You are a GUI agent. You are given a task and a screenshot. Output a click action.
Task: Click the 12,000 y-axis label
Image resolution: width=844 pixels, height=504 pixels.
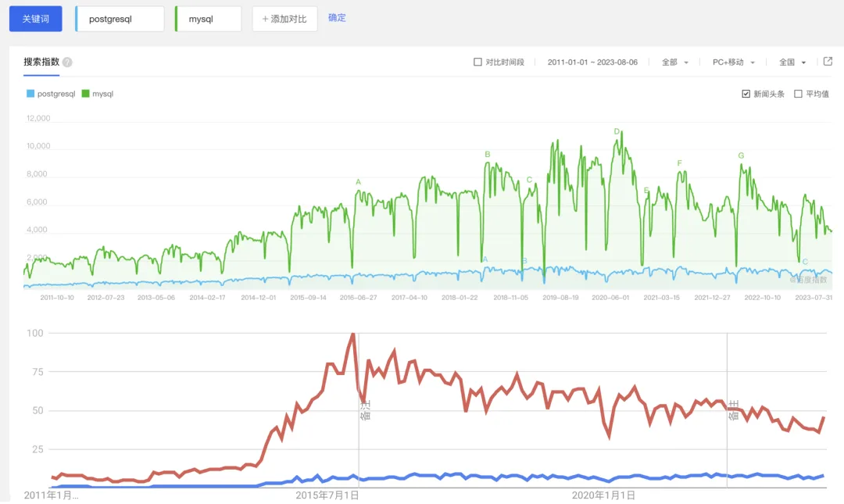click(38, 119)
